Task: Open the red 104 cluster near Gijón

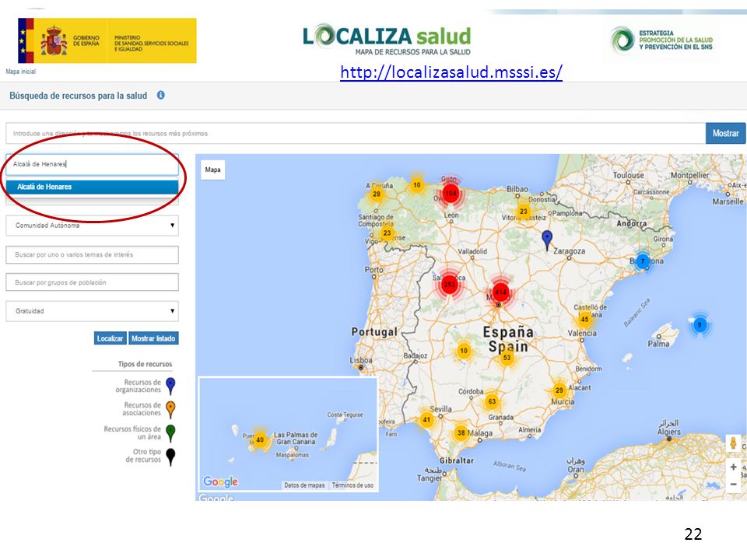Action: [x=451, y=194]
